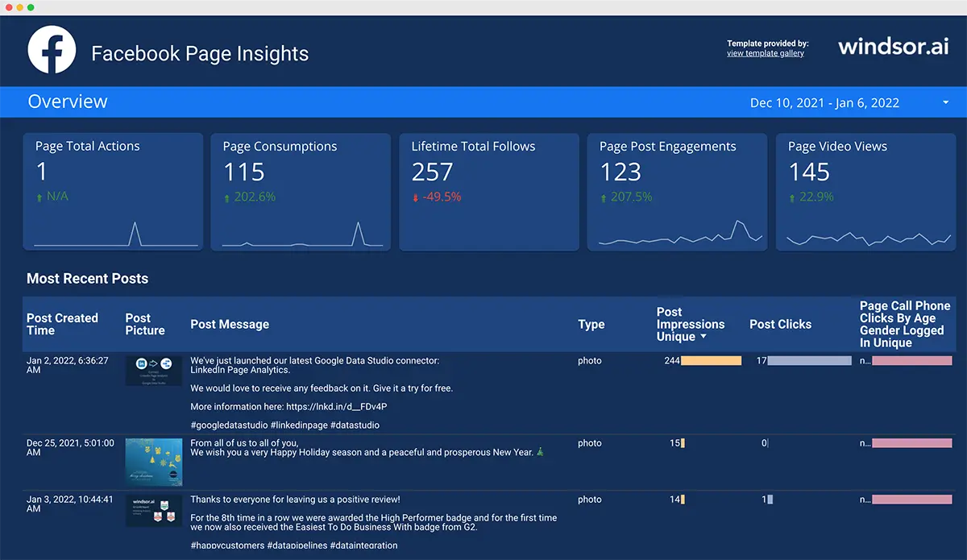Viewport: 967px width, 560px height.
Task: Select the Dec 10, 2021 - Jan 6, 2022 date range
Action: tap(824, 103)
